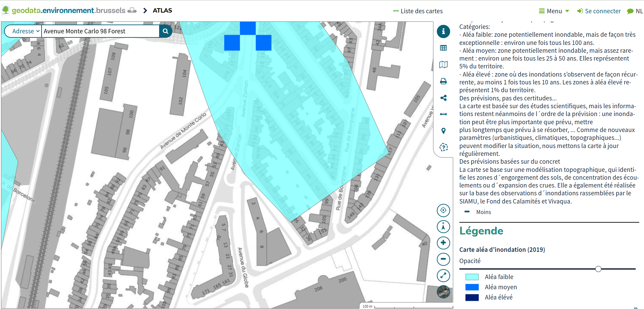Viewport: 644px width, 309px height.
Task: Select the measure distance arrow tool
Action: click(x=443, y=114)
